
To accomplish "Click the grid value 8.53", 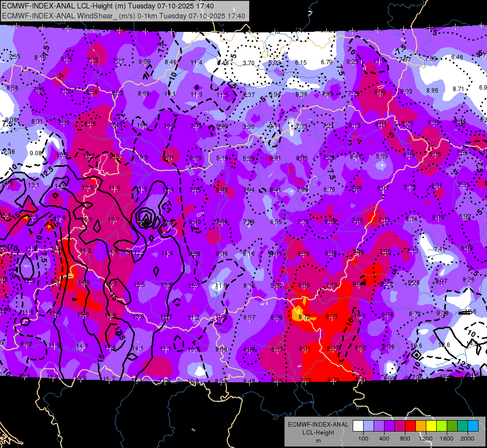I will [x=332, y=317].
